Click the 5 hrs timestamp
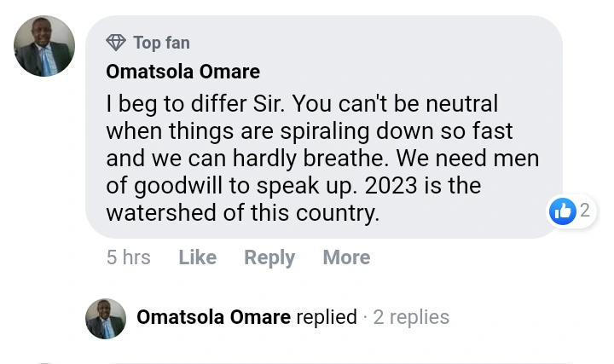This screenshot has width=614, height=364. [129, 257]
